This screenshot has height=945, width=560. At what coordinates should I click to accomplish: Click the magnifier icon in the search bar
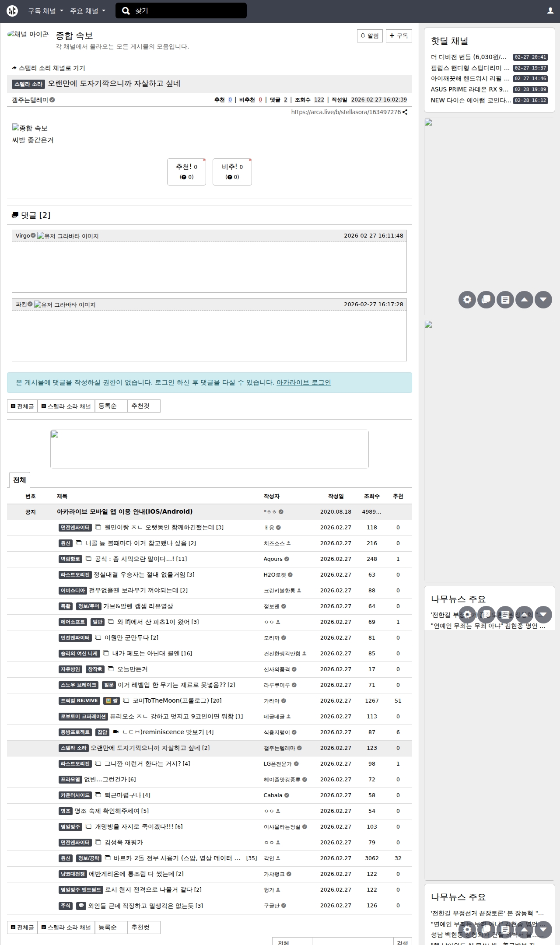(126, 11)
